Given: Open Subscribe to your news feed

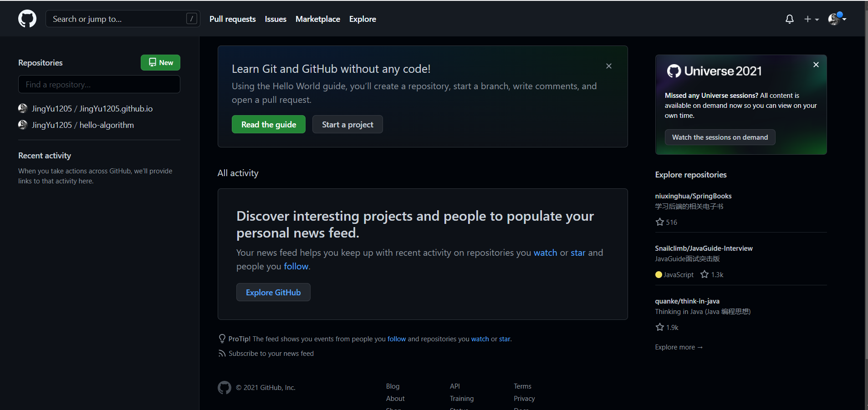Looking at the screenshot, I should (x=271, y=354).
